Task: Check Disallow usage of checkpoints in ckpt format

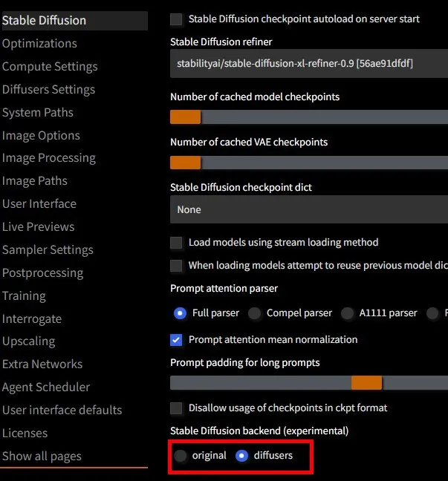Action: 176,408
